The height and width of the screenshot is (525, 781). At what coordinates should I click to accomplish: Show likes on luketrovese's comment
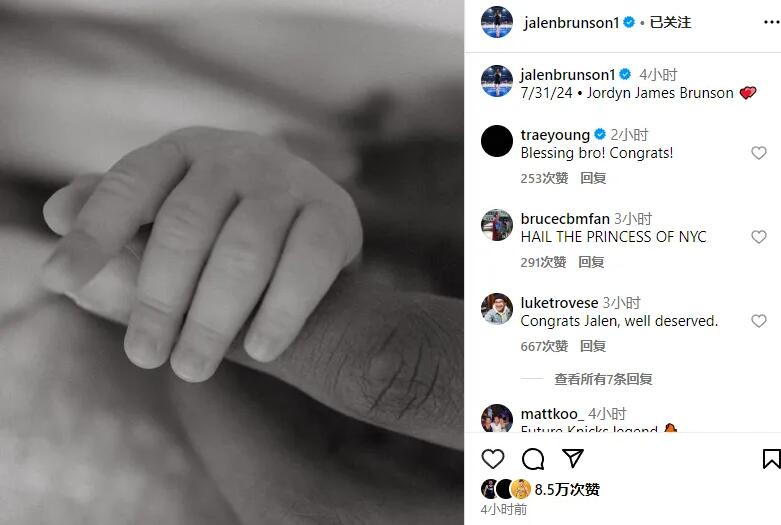544,346
